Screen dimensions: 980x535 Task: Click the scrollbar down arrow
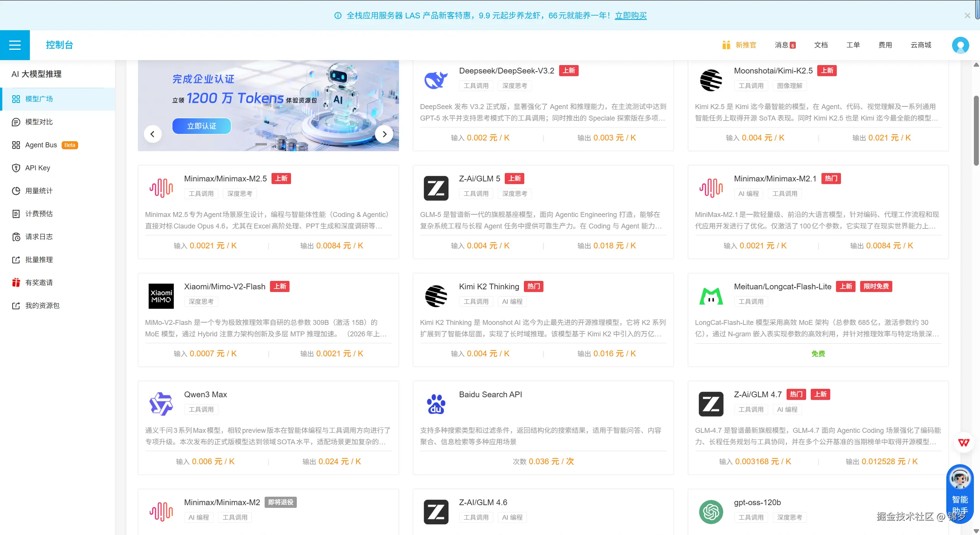(x=976, y=531)
